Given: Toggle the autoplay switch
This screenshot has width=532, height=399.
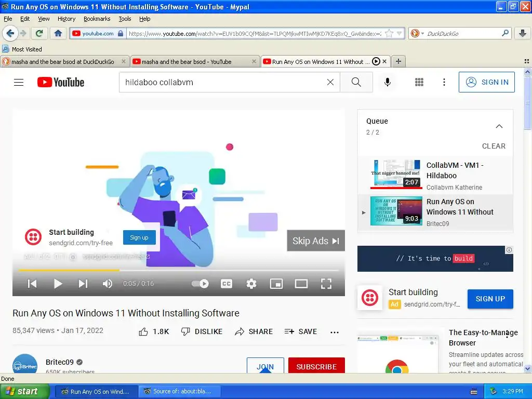Looking at the screenshot, I should pos(200,284).
